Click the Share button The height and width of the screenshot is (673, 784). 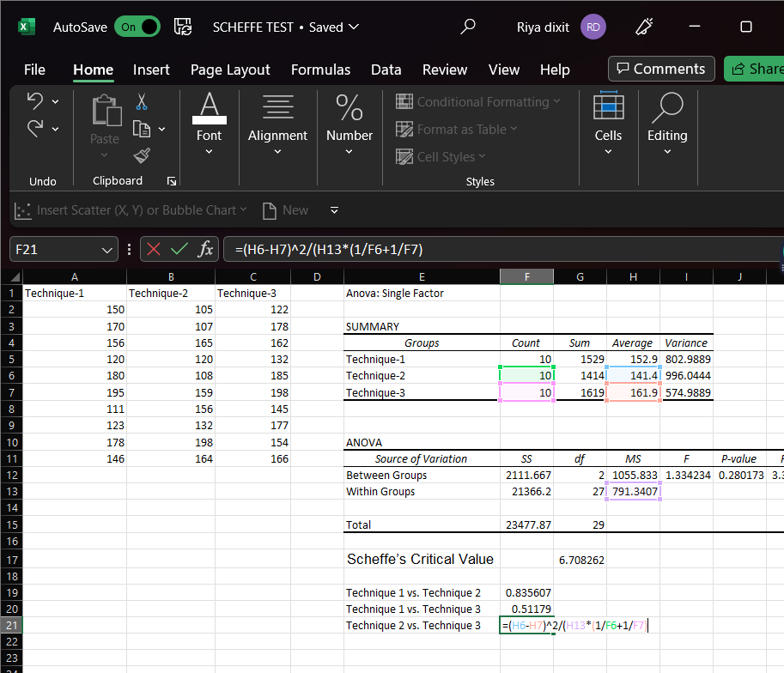tap(754, 70)
